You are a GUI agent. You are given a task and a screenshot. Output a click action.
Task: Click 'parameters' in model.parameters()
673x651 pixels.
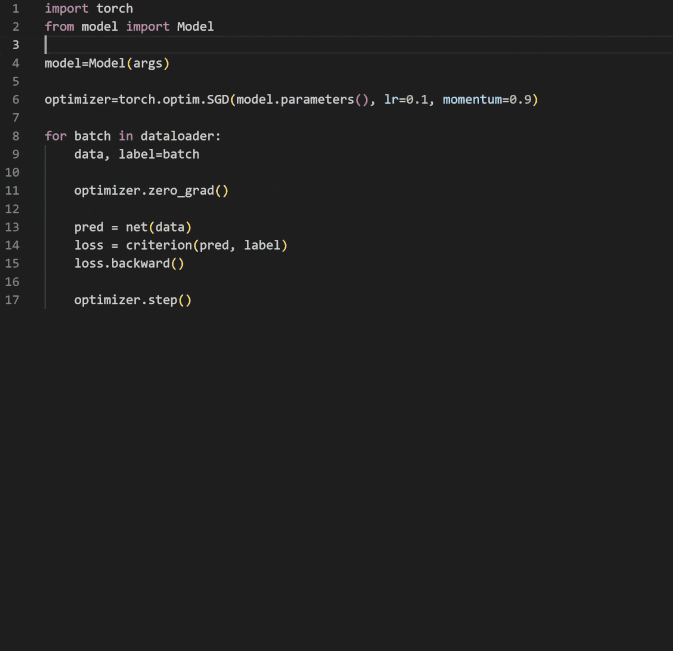(317, 100)
